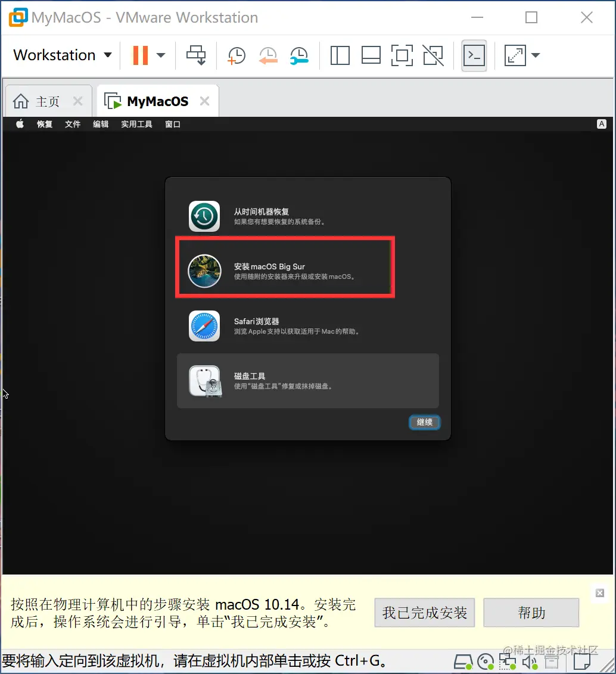
Task: Open the 编辑 menu
Action: point(101,124)
